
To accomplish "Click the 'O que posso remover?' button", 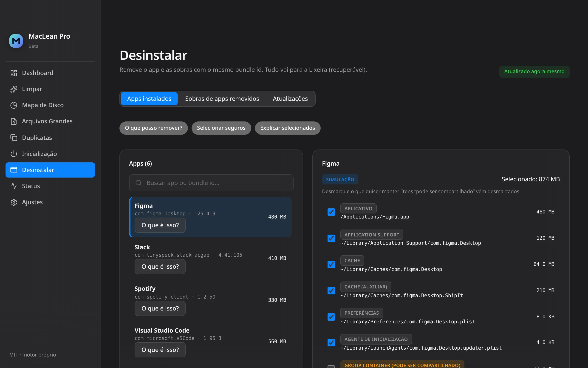I will [154, 128].
